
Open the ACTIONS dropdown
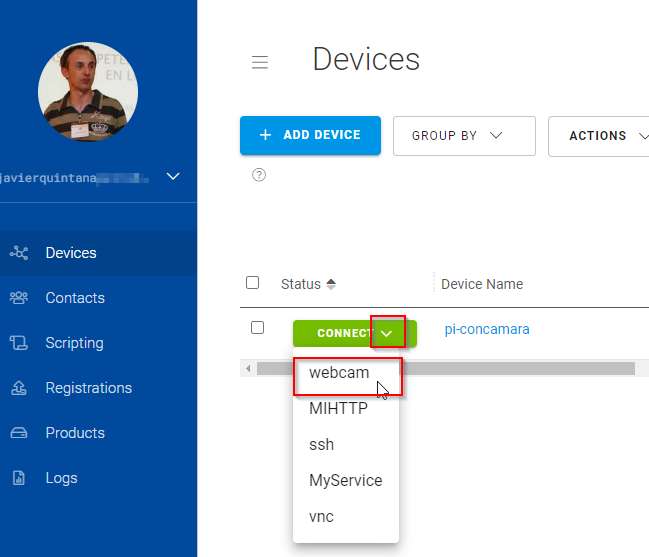pyautogui.click(x=599, y=136)
